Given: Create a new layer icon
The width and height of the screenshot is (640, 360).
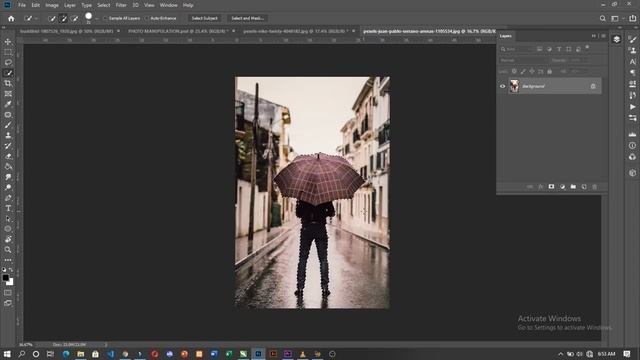Looking at the screenshot, I should tap(584, 187).
